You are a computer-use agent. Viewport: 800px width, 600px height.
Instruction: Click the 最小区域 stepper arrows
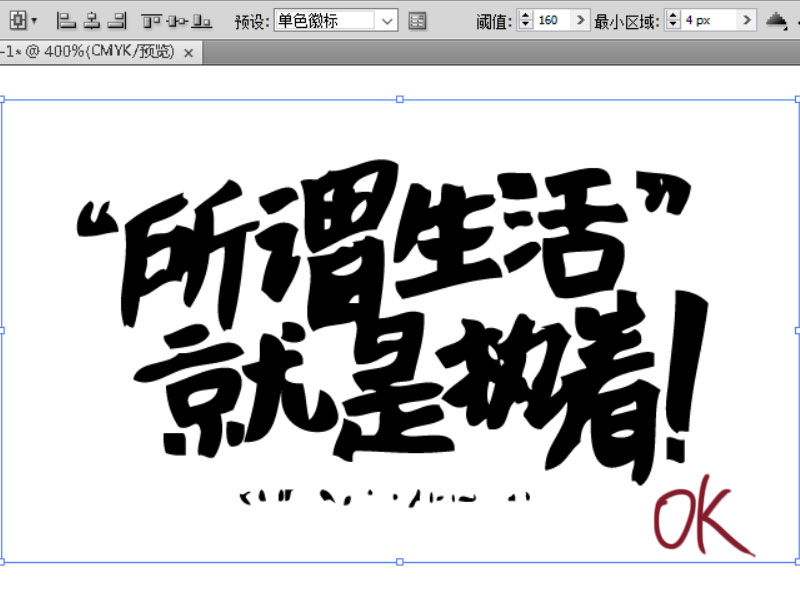point(673,20)
